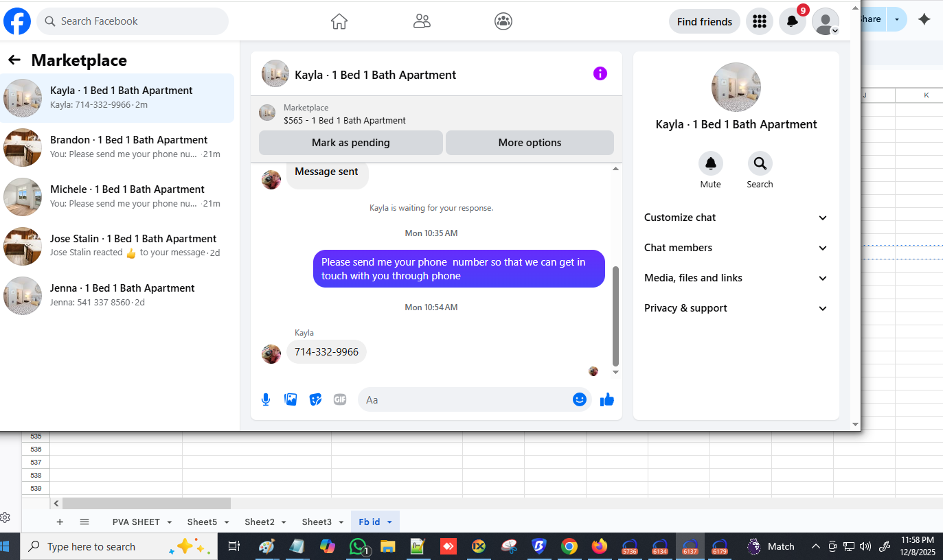Click the spreadsheet horizontal scrollbar
The height and width of the screenshot is (560, 943).
point(146,503)
